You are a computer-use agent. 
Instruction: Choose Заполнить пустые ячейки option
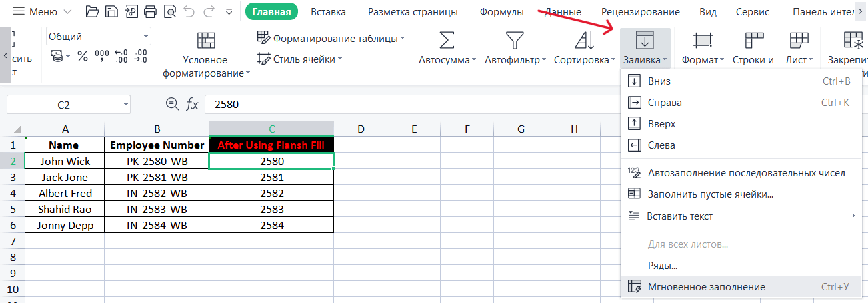[x=741, y=194]
